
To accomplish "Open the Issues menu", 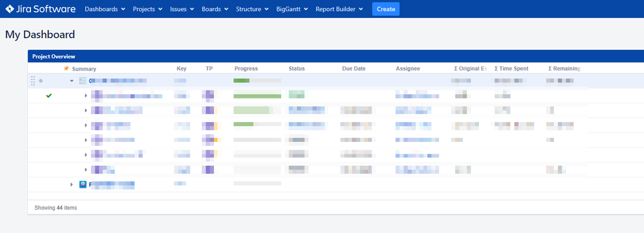I will click(182, 9).
